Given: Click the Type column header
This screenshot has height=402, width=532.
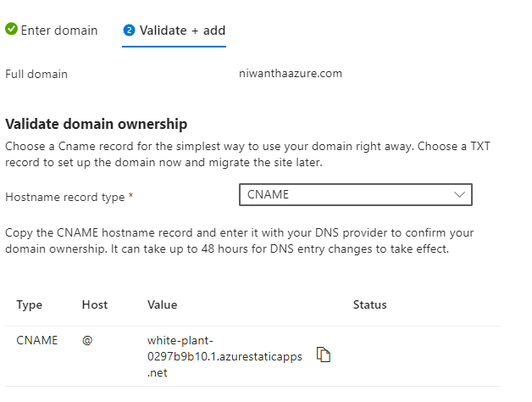Looking at the screenshot, I should pyautogui.click(x=30, y=304).
